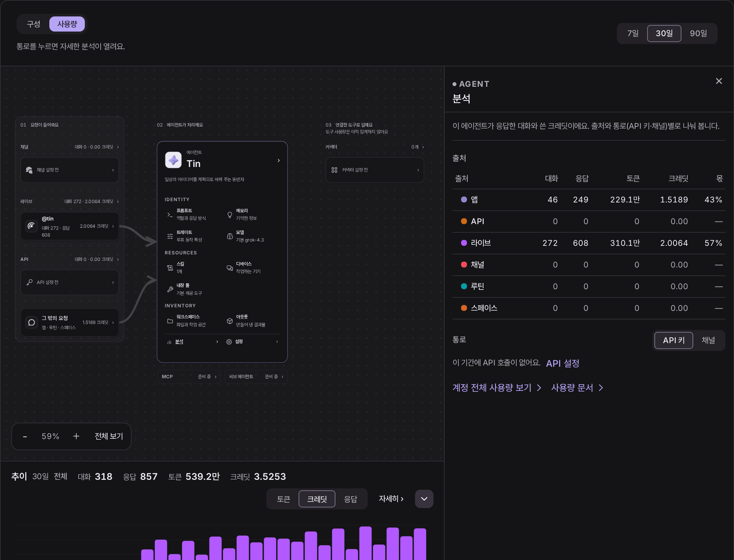
Task: Click 전체 보기 to fit the canvas
Action: coord(109,436)
